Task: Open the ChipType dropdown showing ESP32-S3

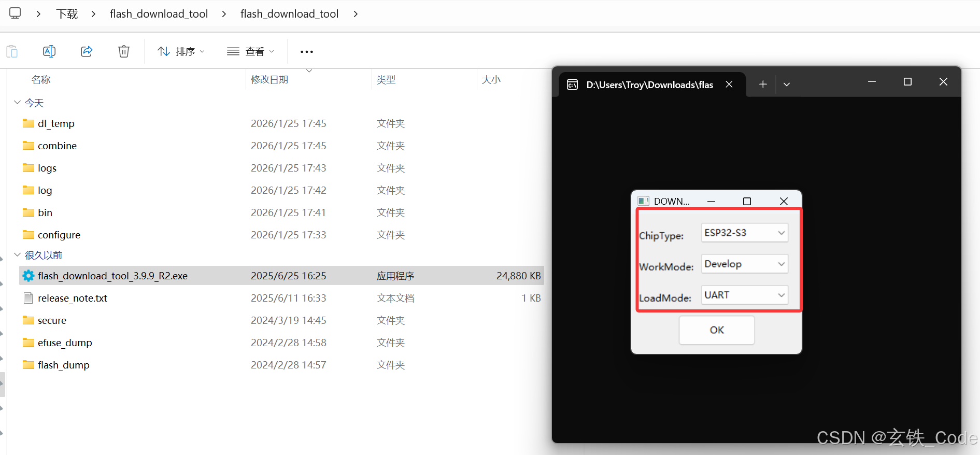Action: point(745,233)
